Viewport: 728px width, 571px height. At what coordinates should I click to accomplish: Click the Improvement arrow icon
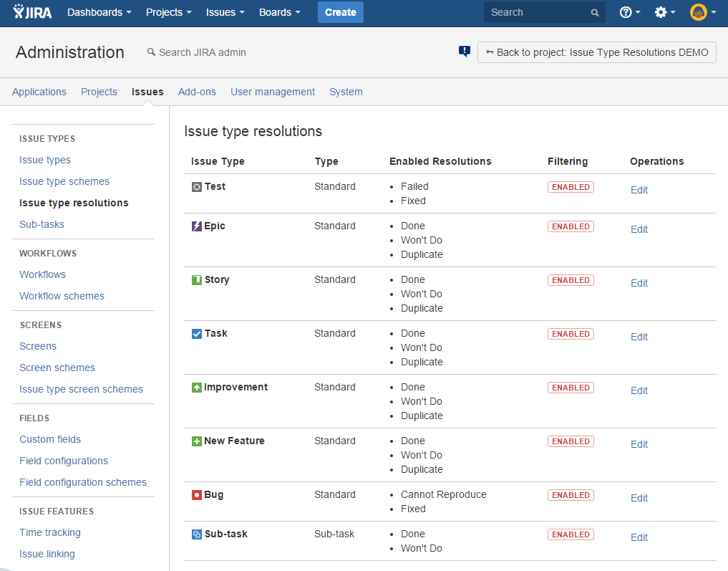(197, 388)
